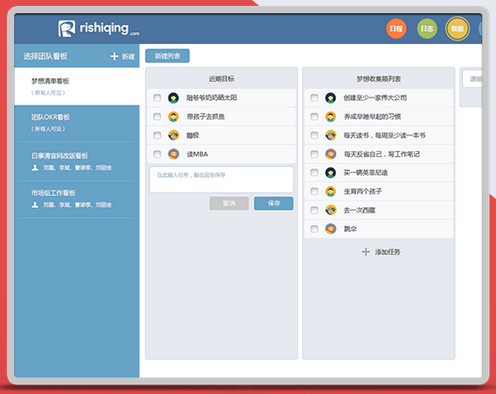Screen dimensions: 496x394
Task: Tick the 买一辆英菲尼迪 checkbox
Action: pyautogui.click(x=314, y=172)
